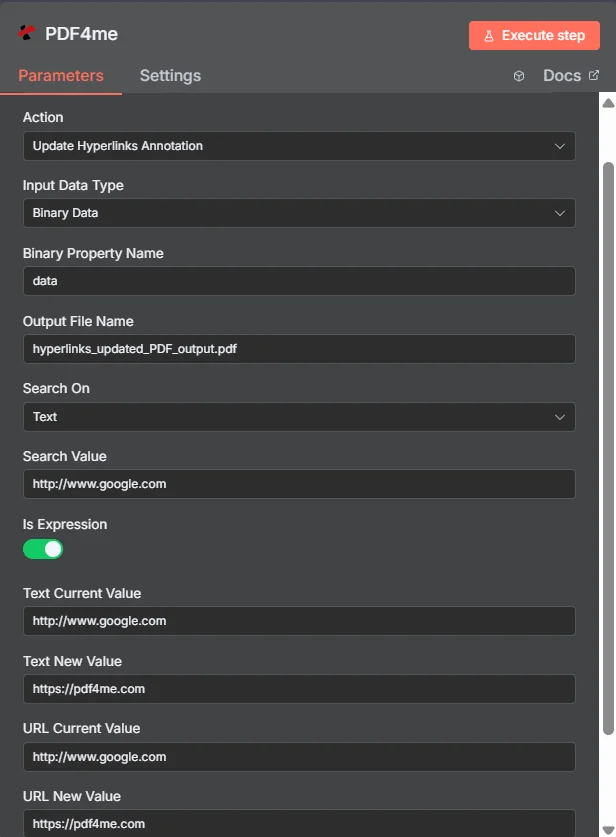This screenshot has height=837, width=616.
Task: Click the Binary Property Name label
Action: point(93,253)
